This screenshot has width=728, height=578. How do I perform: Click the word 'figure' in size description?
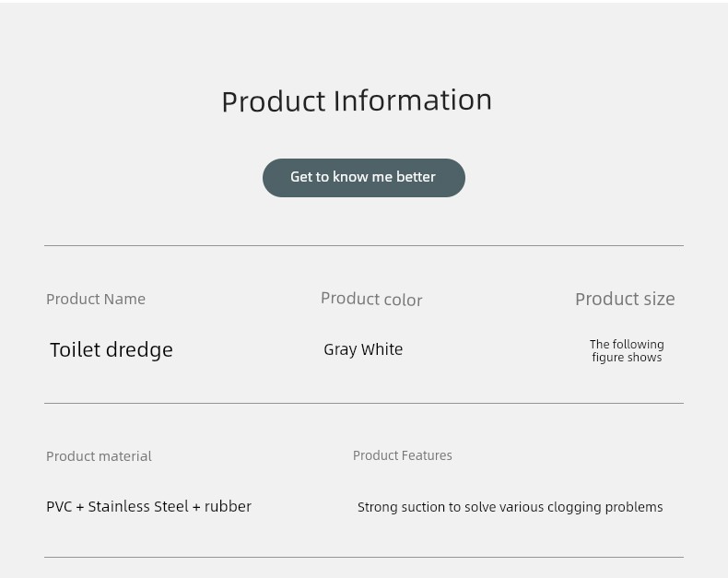(607, 358)
